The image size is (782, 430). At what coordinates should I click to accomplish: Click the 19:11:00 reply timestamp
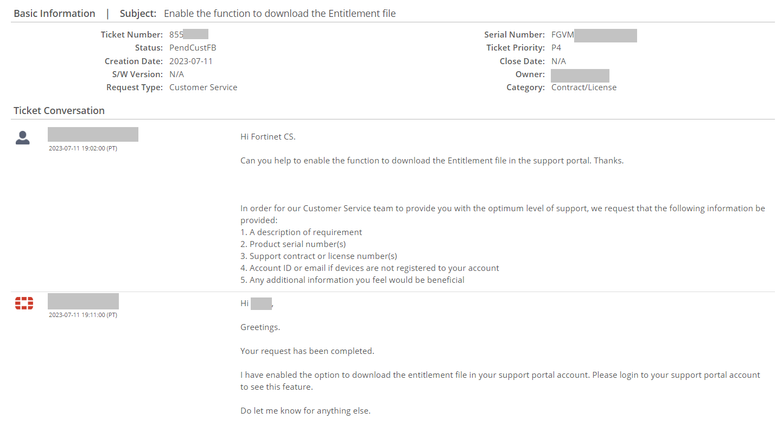coord(83,315)
